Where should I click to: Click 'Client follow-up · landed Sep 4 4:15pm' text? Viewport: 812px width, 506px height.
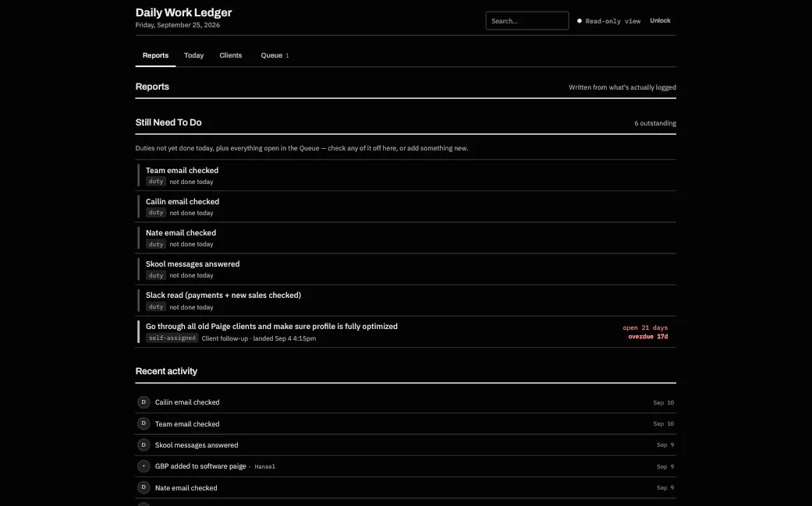click(x=258, y=338)
